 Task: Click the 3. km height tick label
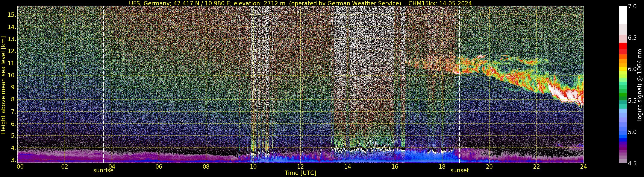(x=13, y=160)
